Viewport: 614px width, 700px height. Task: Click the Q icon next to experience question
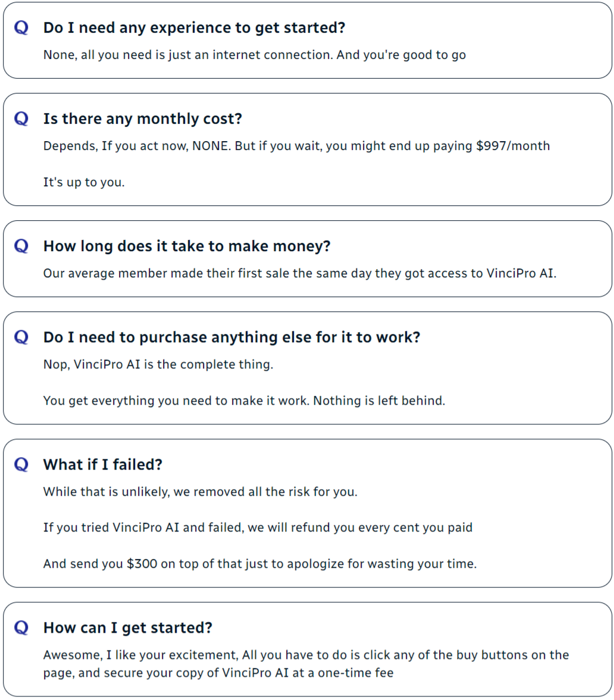click(x=21, y=27)
